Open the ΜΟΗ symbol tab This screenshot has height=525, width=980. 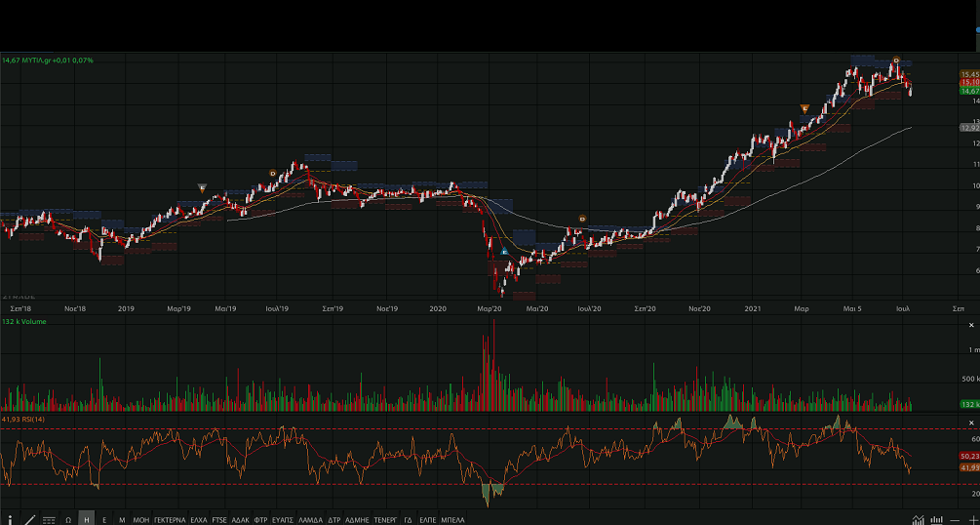(x=141, y=520)
